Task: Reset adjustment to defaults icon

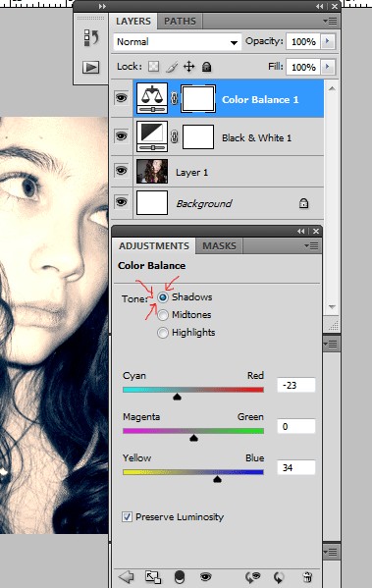Action: point(279,577)
